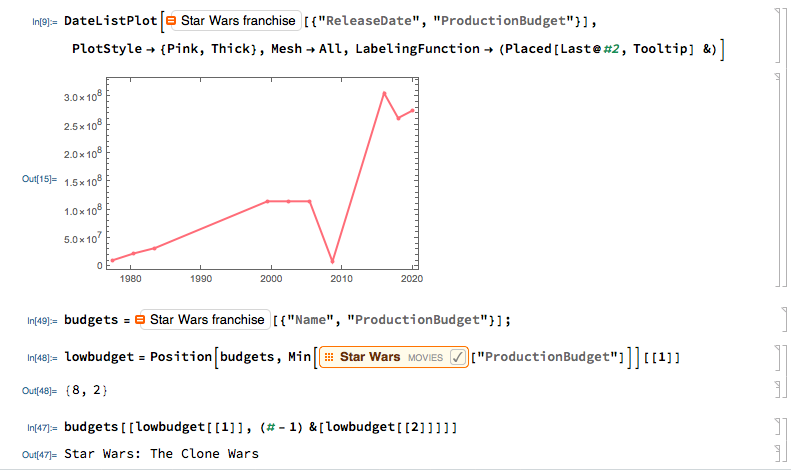Viewport: 791px width, 470px height.
Task: Click the 1.5×10^8 y-axis label
Action: (83, 182)
